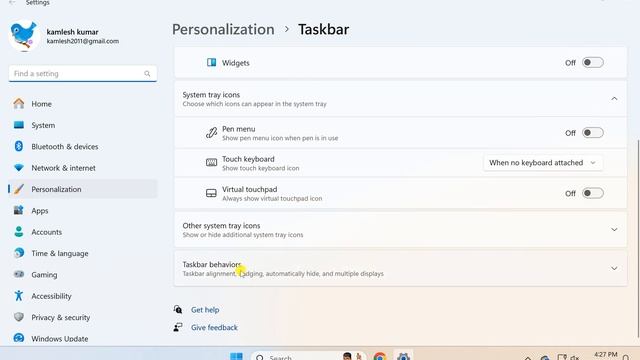Click the Find a setting field
Image resolution: width=640 pixels, height=360 pixels.
pyautogui.click(x=82, y=73)
